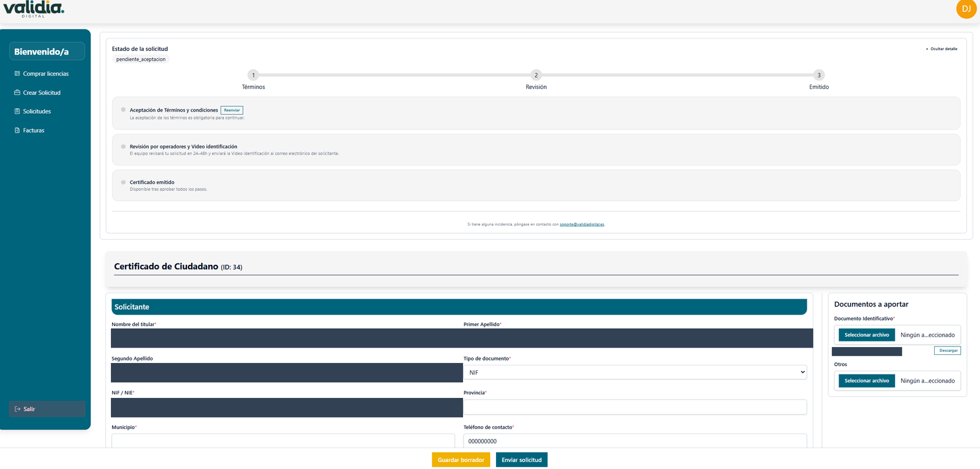
Task: Click the Municipio input field
Action: tap(283, 441)
